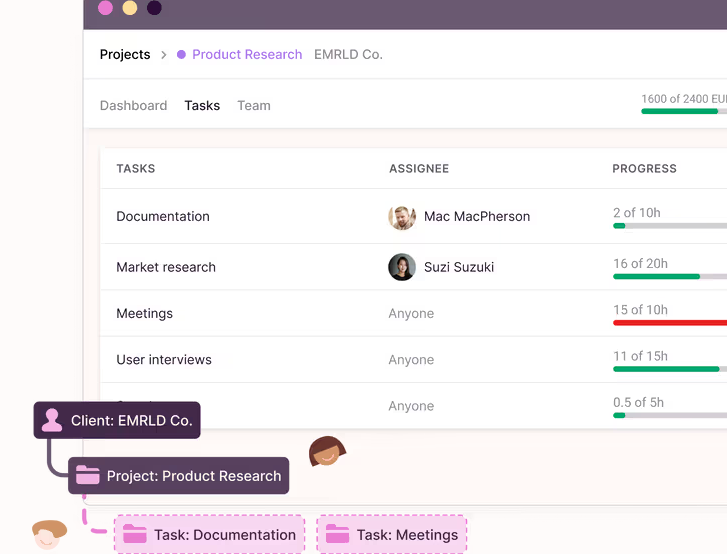Click the 15 of 10h progress text

[640, 310]
